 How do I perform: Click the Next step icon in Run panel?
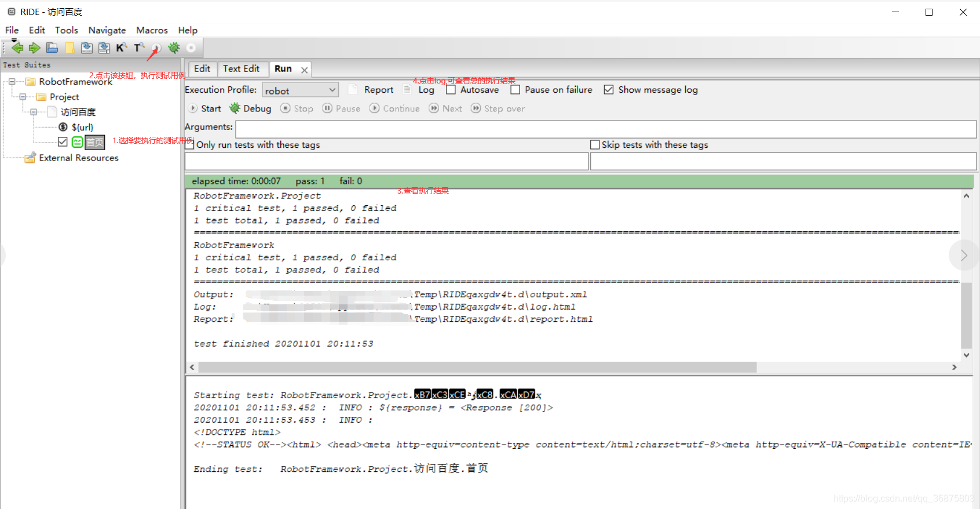[434, 108]
